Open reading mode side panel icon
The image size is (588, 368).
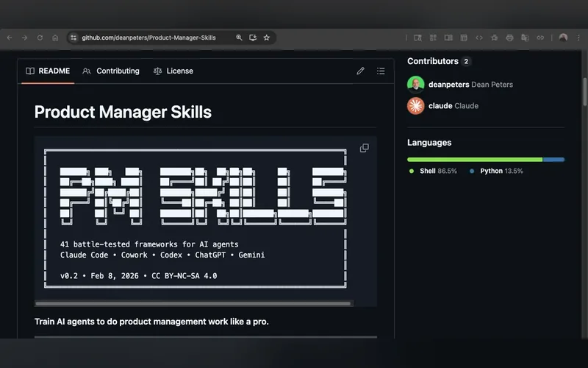click(448, 38)
